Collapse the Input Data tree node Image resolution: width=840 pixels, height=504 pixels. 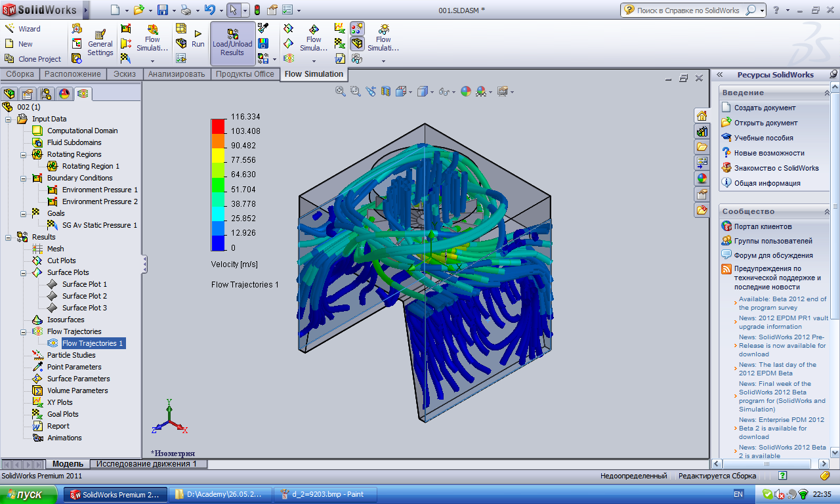[x=9, y=119]
